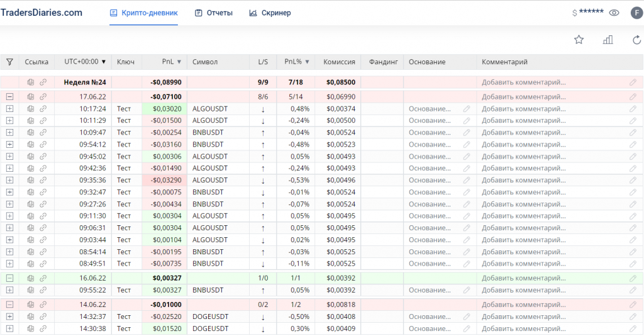The image size is (644, 336).
Task: Expand the 08:49:51 BNBUSDT trade row
Action: coord(9,264)
